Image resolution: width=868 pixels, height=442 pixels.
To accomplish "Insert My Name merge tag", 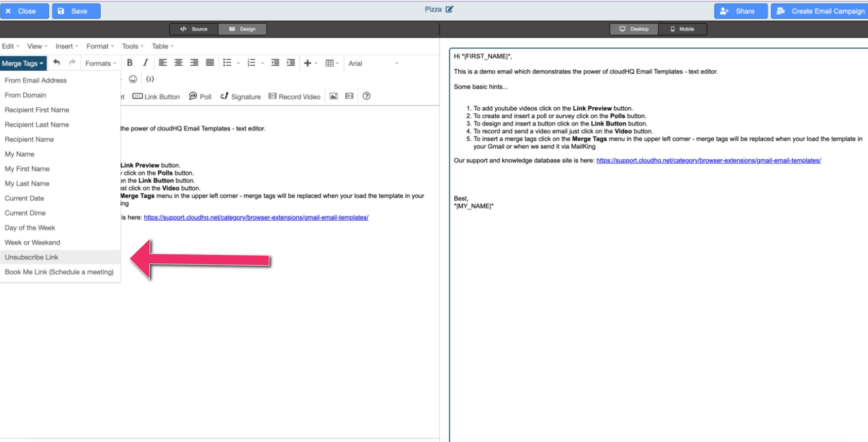I will coord(60,154).
